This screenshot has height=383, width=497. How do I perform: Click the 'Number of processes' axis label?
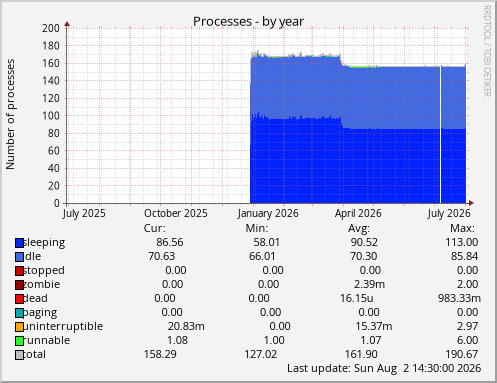[x=10, y=114]
